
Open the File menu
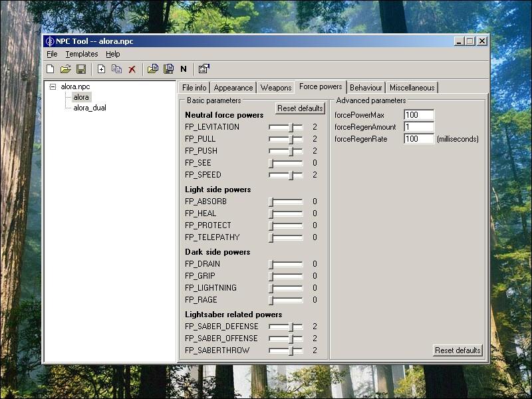52,54
